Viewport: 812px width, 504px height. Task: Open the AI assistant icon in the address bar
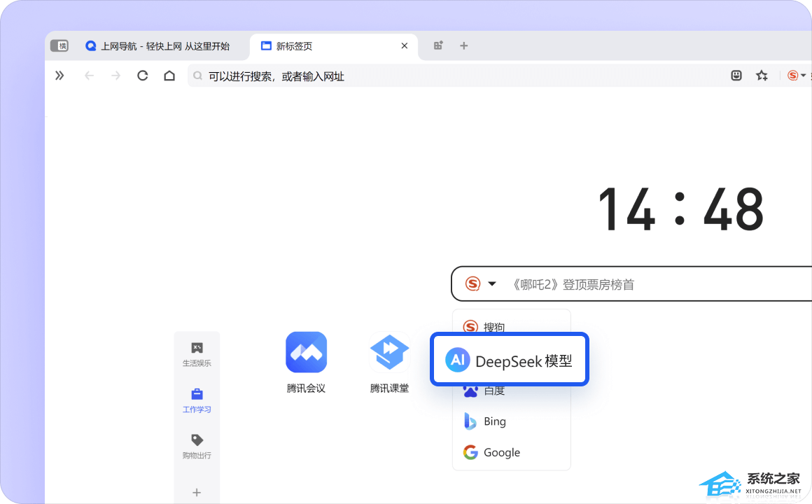click(x=736, y=76)
